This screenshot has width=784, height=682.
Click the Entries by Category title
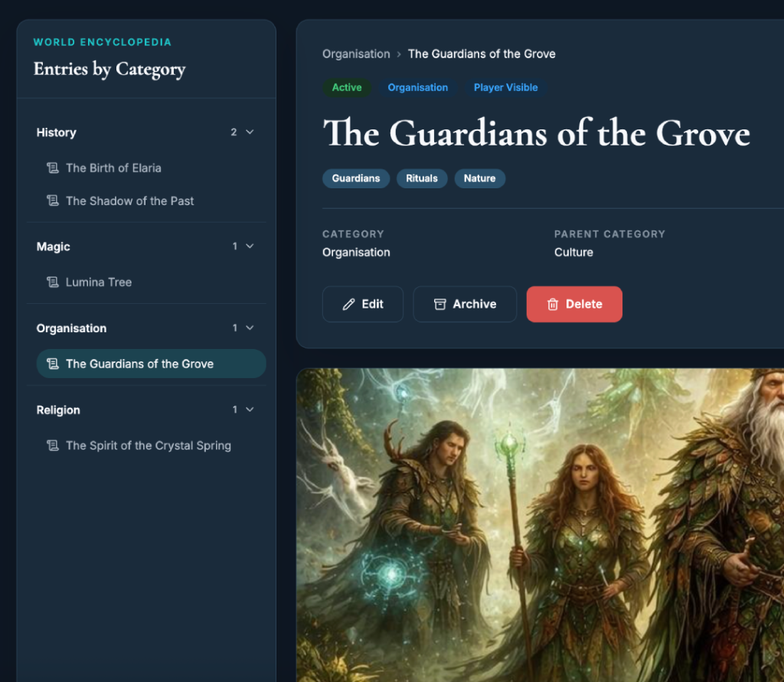coord(109,69)
